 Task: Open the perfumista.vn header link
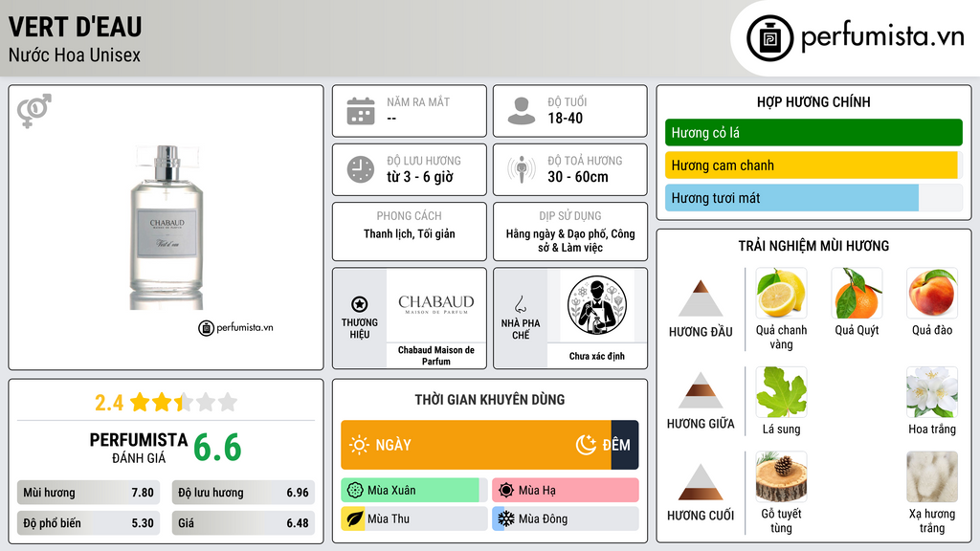[x=855, y=37]
